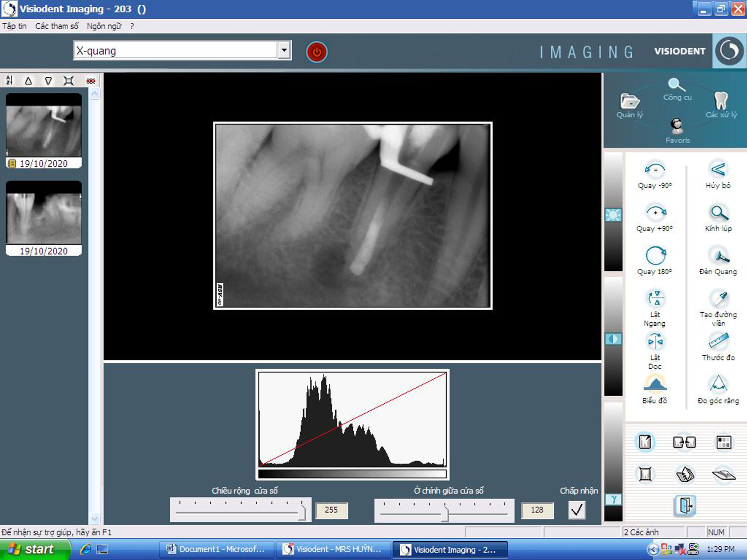This screenshot has width=747, height=560.
Task: Launch Internet Explorer quick launch icon
Action: 86,549
